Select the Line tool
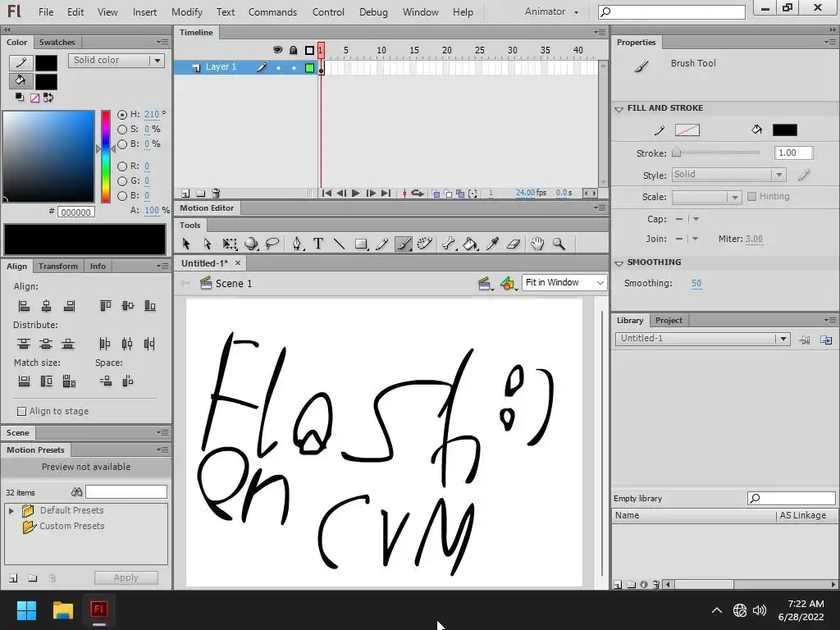This screenshot has height=630, width=840. pos(339,244)
